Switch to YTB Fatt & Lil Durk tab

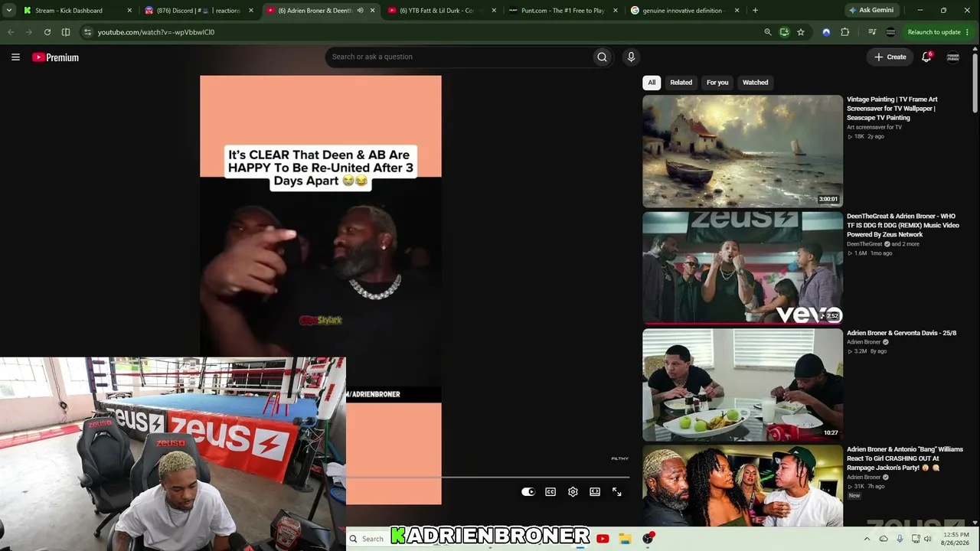coord(442,11)
